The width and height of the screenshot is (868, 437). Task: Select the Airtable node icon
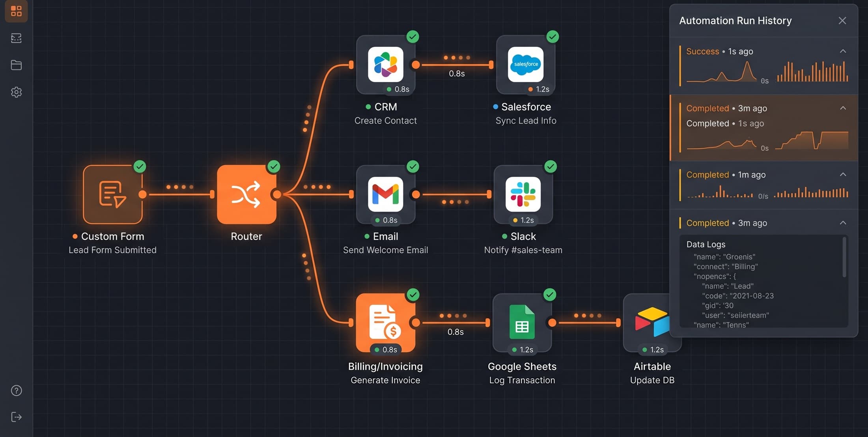click(652, 323)
